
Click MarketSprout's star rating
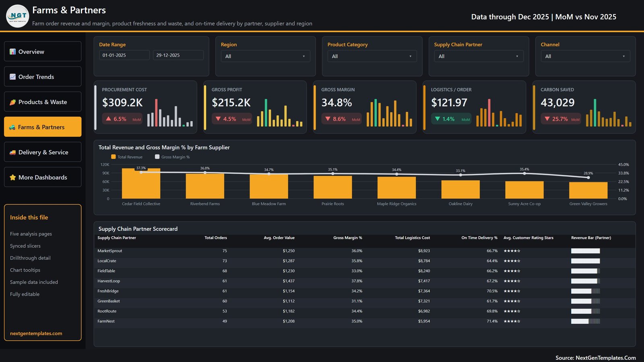point(512,251)
